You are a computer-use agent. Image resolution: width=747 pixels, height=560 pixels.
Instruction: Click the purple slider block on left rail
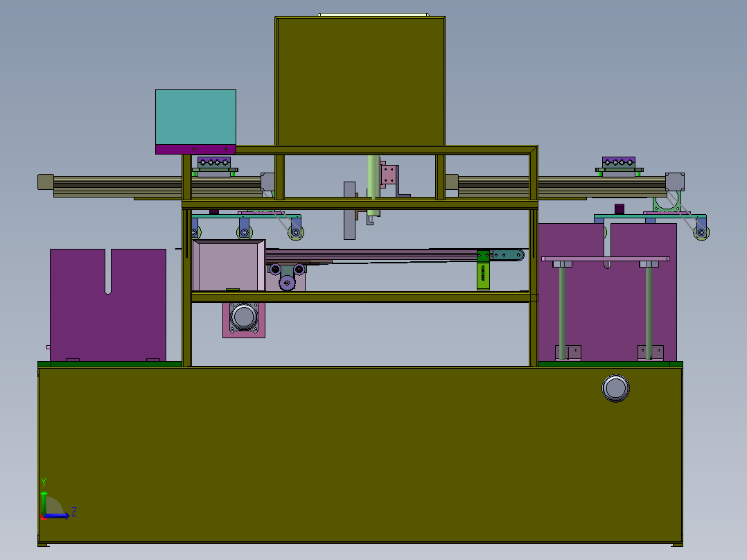pyautogui.click(x=214, y=162)
